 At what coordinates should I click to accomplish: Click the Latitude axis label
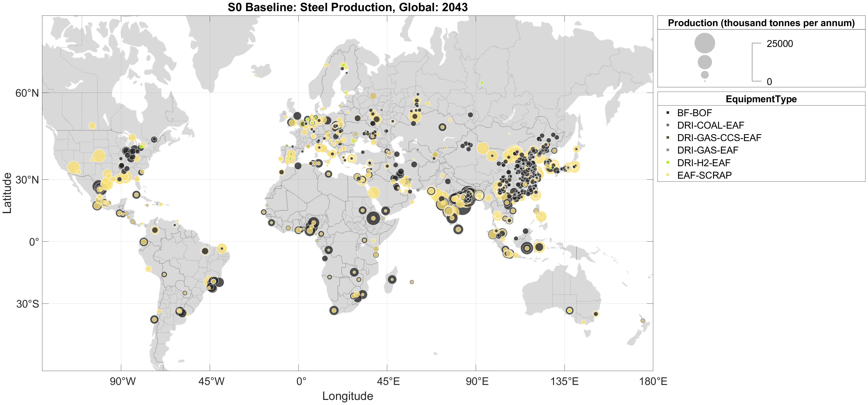[x=7, y=193]
